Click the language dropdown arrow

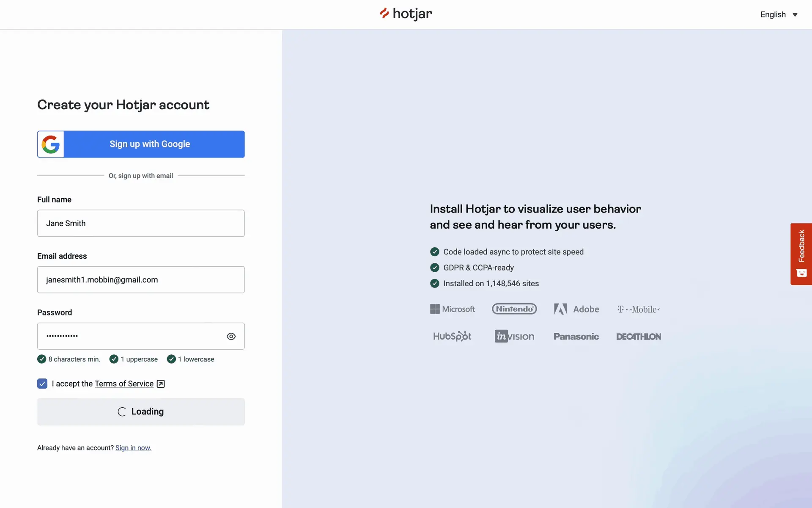[795, 15]
